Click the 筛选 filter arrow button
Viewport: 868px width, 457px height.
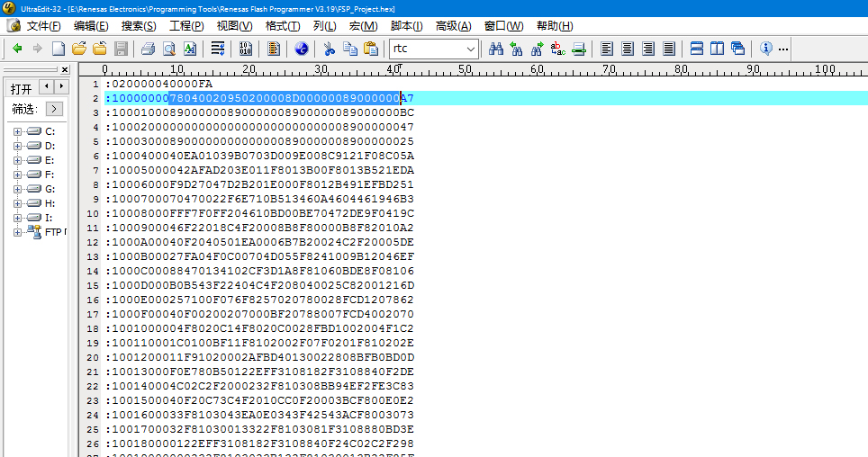click(x=54, y=109)
